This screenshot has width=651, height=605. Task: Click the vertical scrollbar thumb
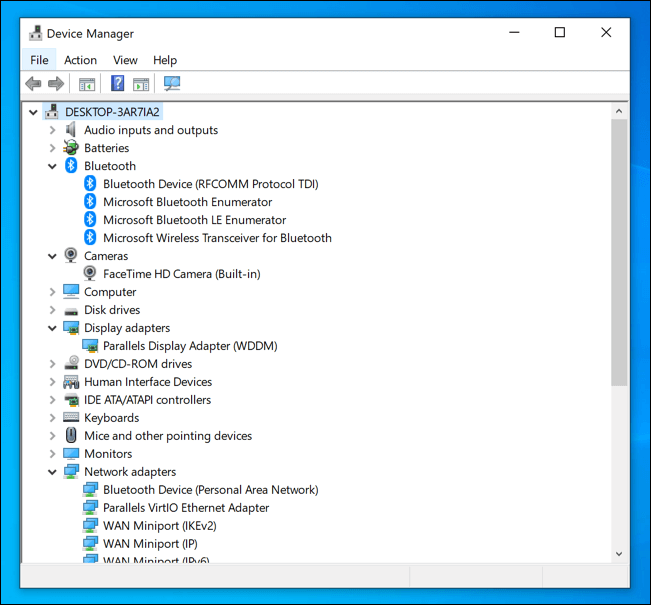click(619, 252)
